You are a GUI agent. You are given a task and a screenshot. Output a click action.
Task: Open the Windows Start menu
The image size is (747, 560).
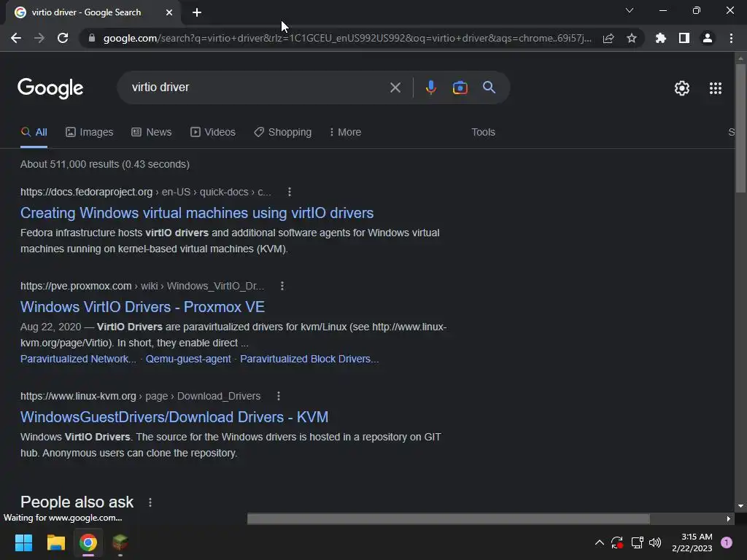coord(23,542)
